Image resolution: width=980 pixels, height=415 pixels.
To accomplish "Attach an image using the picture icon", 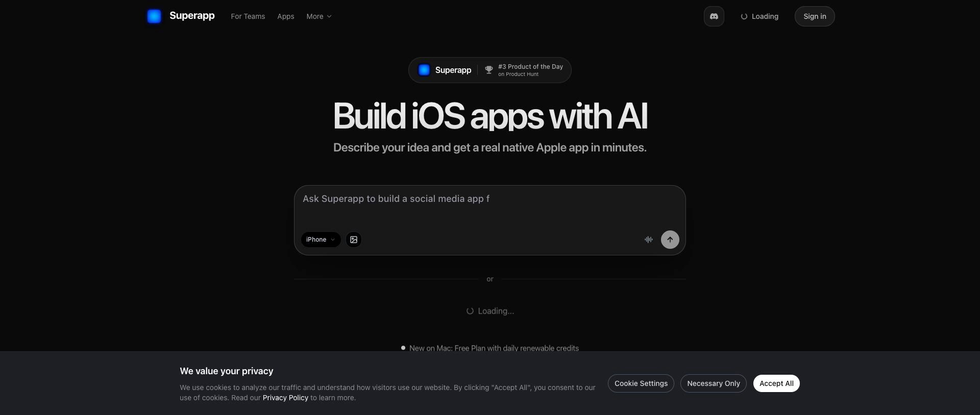I will [354, 240].
